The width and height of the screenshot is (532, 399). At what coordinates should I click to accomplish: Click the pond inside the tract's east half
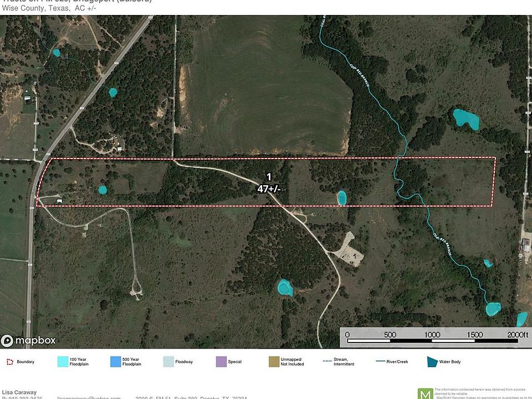[341, 197]
